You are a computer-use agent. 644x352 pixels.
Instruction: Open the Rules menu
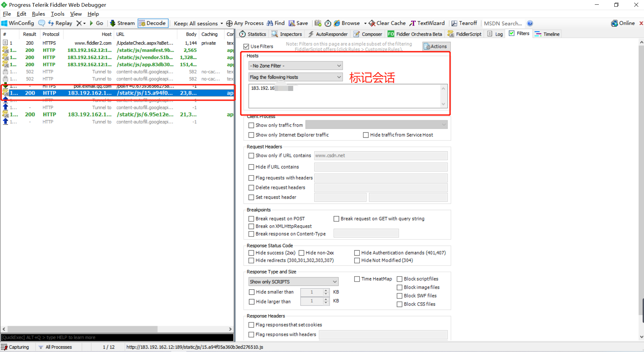pyautogui.click(x=38, y=14)
